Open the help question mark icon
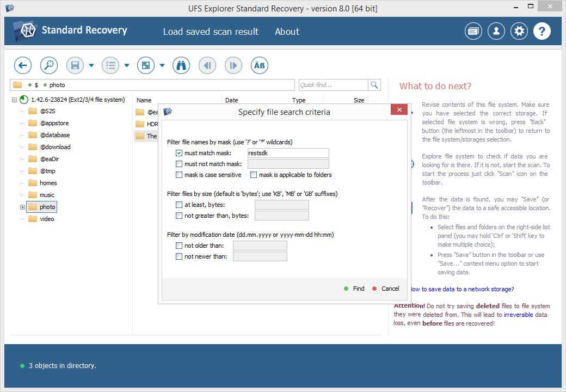This screenshot has width=566, height=392. [x=542, y=32]
